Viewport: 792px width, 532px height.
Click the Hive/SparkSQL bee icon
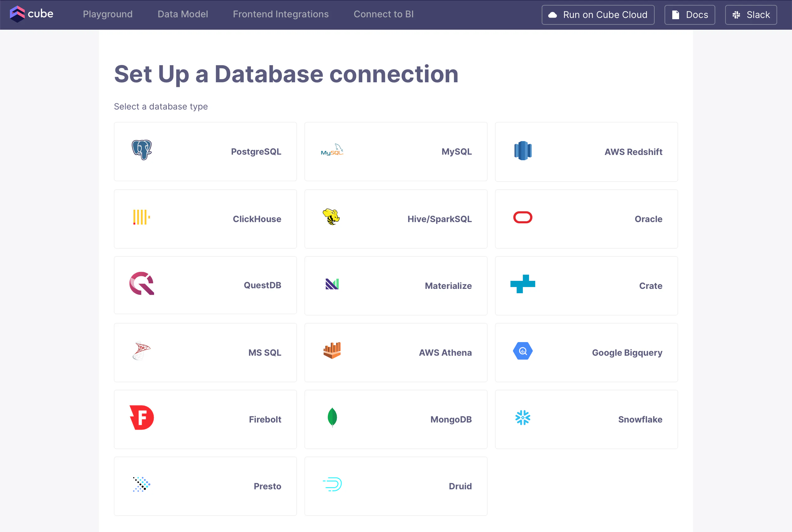[x=332, y=217]
